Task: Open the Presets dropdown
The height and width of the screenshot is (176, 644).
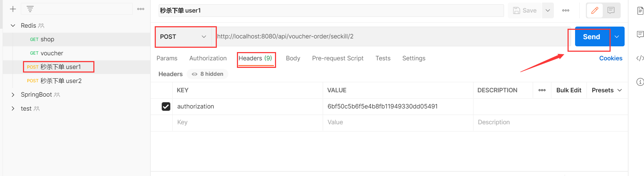Action: click(607, 90)
